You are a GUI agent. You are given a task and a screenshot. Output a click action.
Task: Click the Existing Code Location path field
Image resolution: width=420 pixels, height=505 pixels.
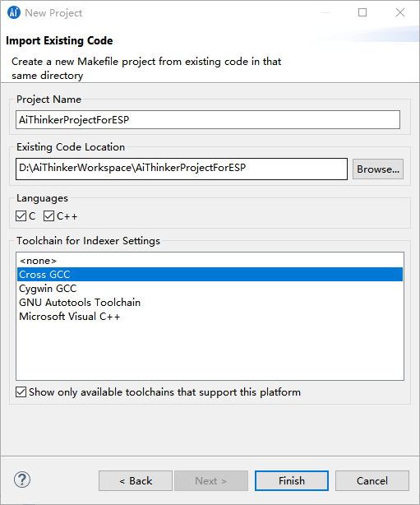point(182,169)
